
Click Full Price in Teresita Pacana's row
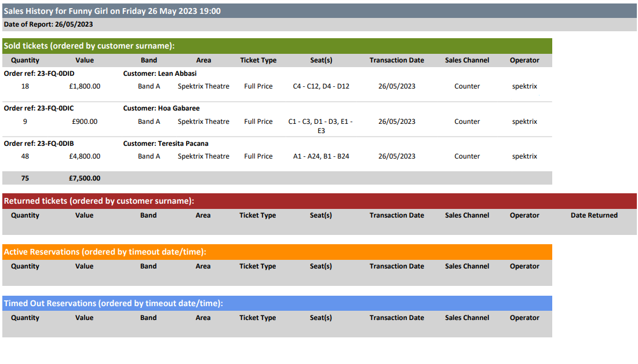pos(258,156)
